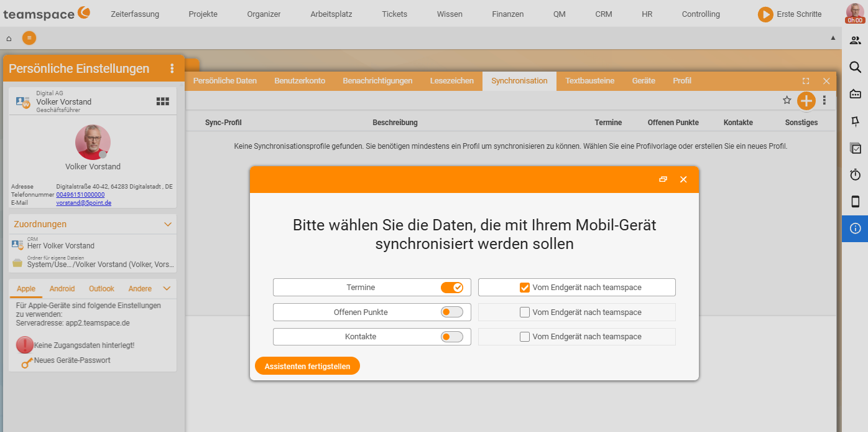Image resolution: width=868 pixels, height=432 pixels.
Task: Click the user avatar at top right
Action: click(x=855, y=13)
